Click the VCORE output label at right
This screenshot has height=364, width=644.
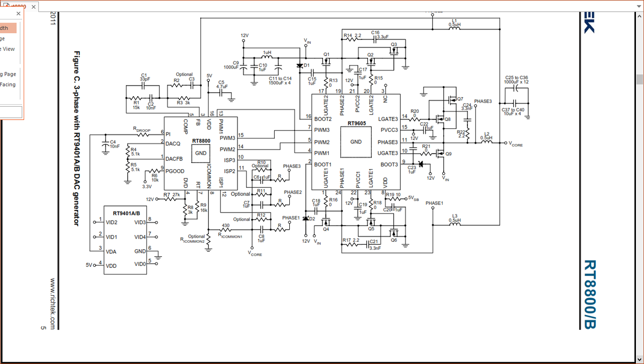click(x=516, y=143)
